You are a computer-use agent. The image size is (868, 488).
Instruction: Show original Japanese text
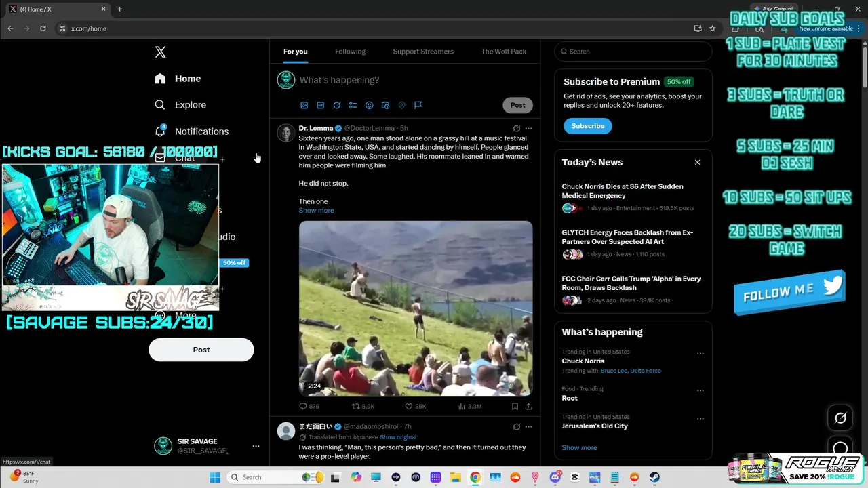[398, 437]
